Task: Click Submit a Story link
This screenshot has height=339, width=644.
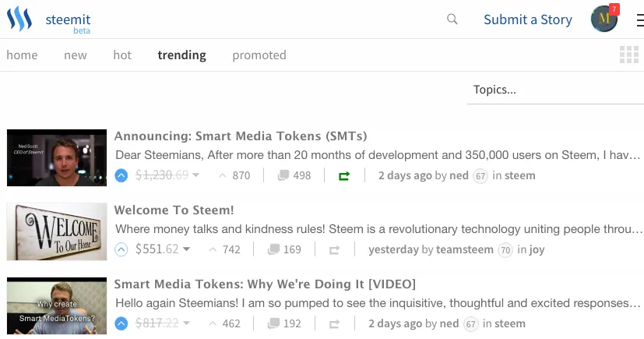Action: [528, 19]
